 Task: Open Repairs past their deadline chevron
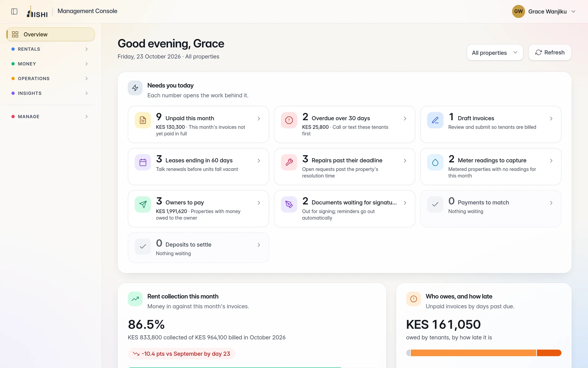tap(405, 161)
